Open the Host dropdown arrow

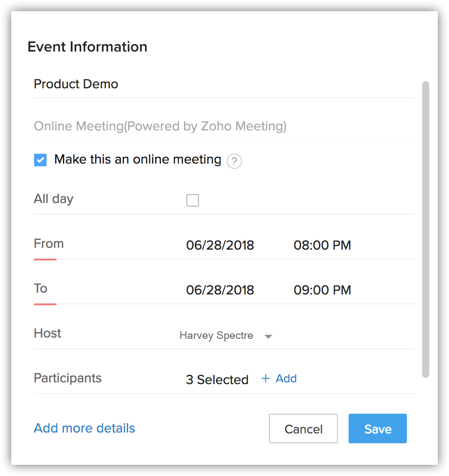(x=268, y=336)
